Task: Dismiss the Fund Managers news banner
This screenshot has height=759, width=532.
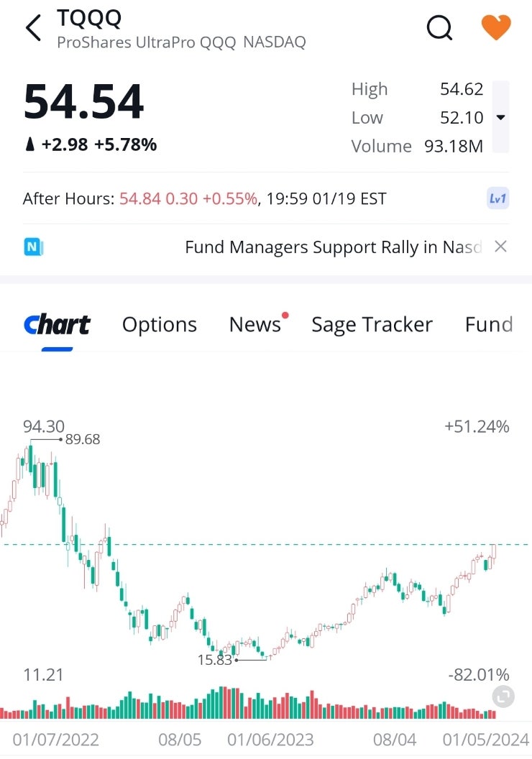Action: pos(501,247)
